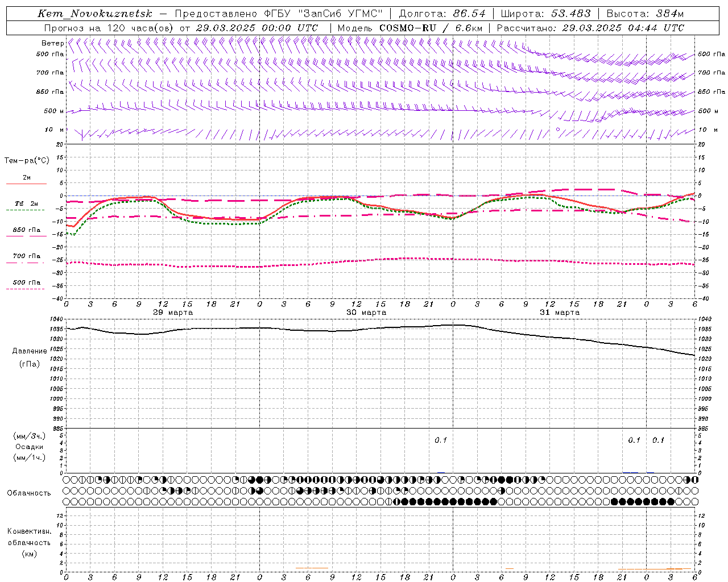Click the Td 2м dew point legend entry

click(27, 203)
